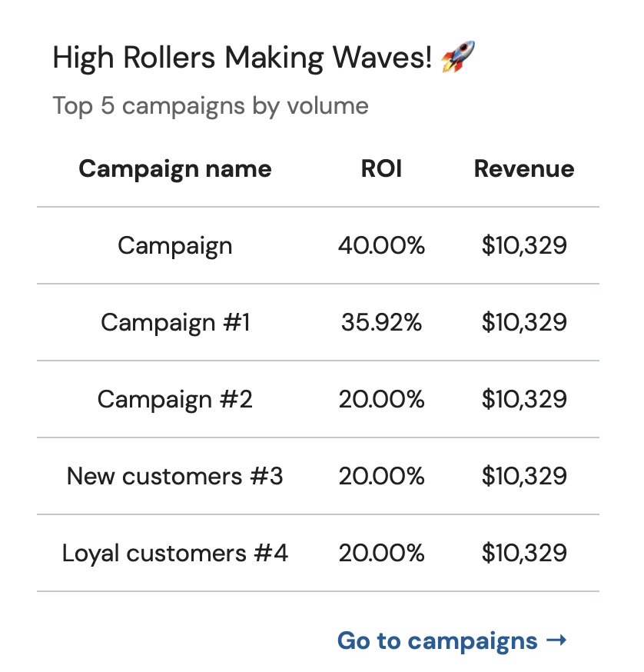644x672 pixels.
Task: Click the arrow icon beside Go to campaigns
Action: [x=556, y=640]
